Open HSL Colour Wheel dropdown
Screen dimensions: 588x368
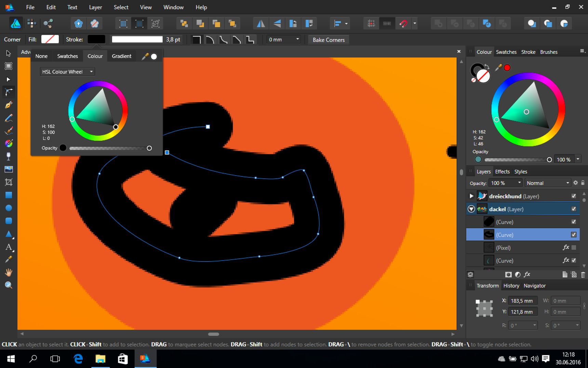[67, 72]
